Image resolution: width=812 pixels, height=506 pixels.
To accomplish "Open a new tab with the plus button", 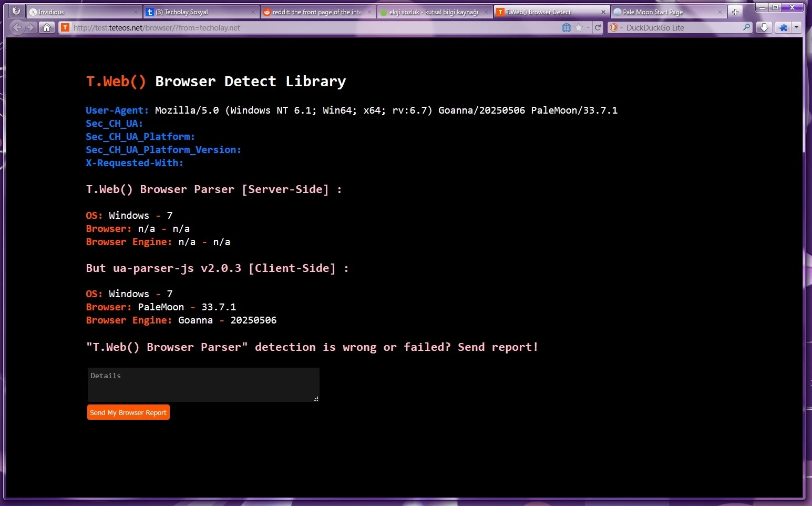I will [735, 12].
